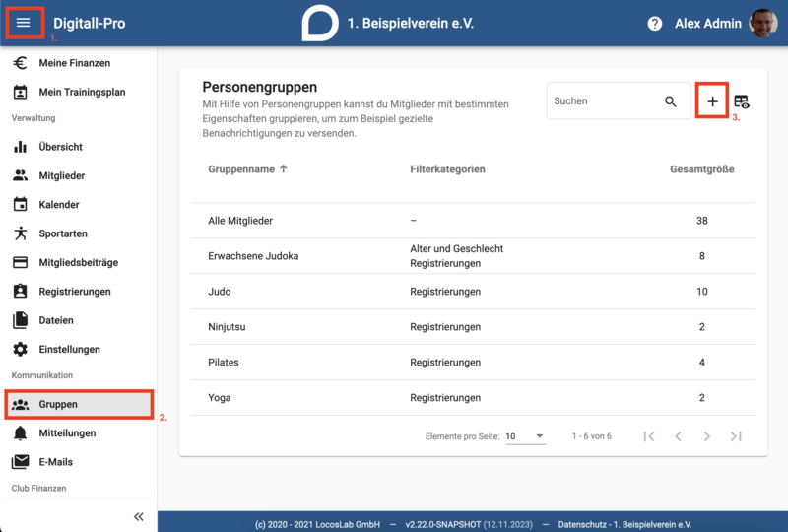The height and width of the screenshot is (532, 788).
Task: Open Registrierungen in sidebar
Action: [79, 292]
